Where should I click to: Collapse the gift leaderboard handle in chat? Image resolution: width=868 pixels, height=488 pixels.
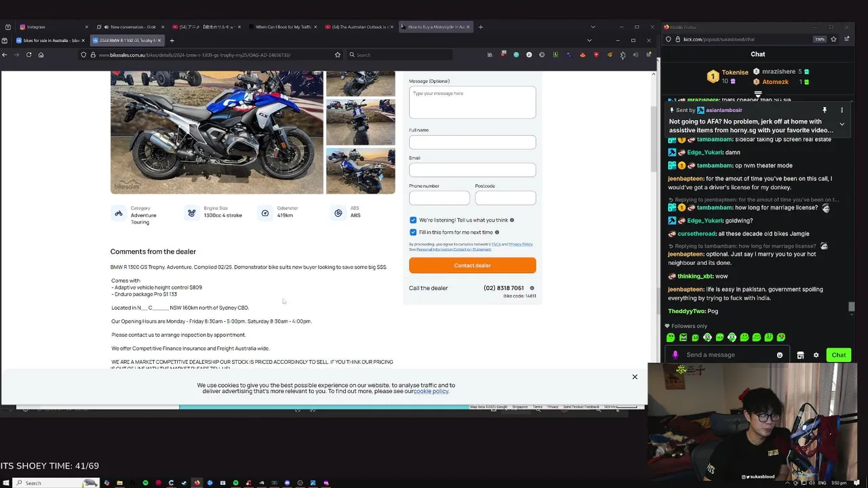click(x=758, y=94)
